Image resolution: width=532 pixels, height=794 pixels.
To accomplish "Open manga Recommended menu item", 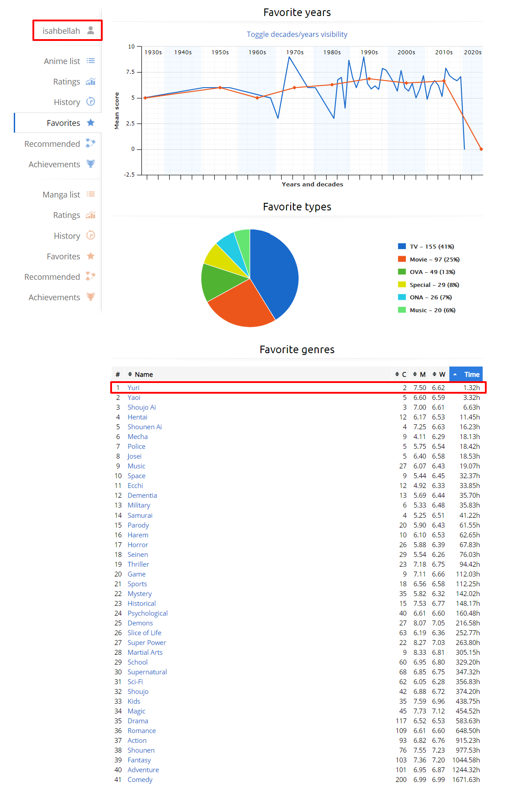I will (52, 277).
